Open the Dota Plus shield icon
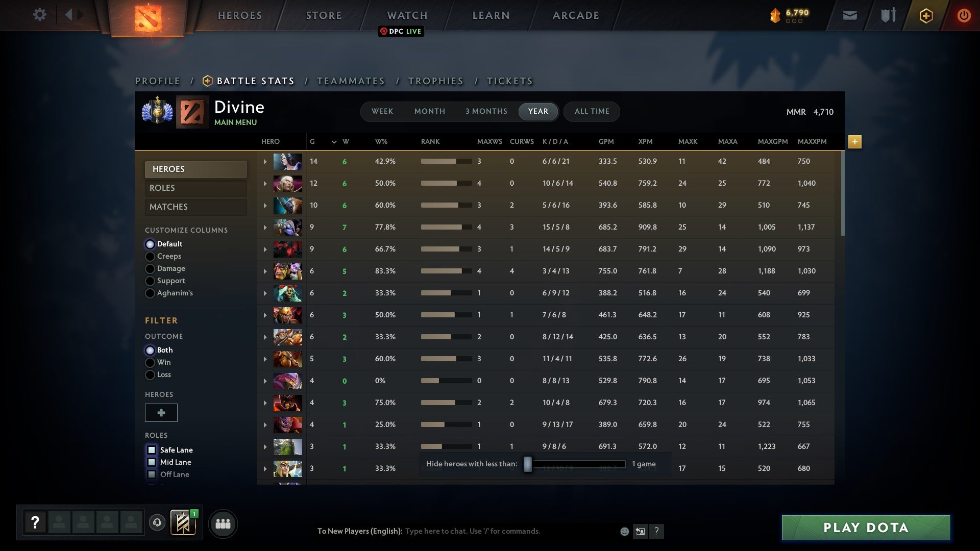This screenshot has width=980, height=551. [926, 15]
